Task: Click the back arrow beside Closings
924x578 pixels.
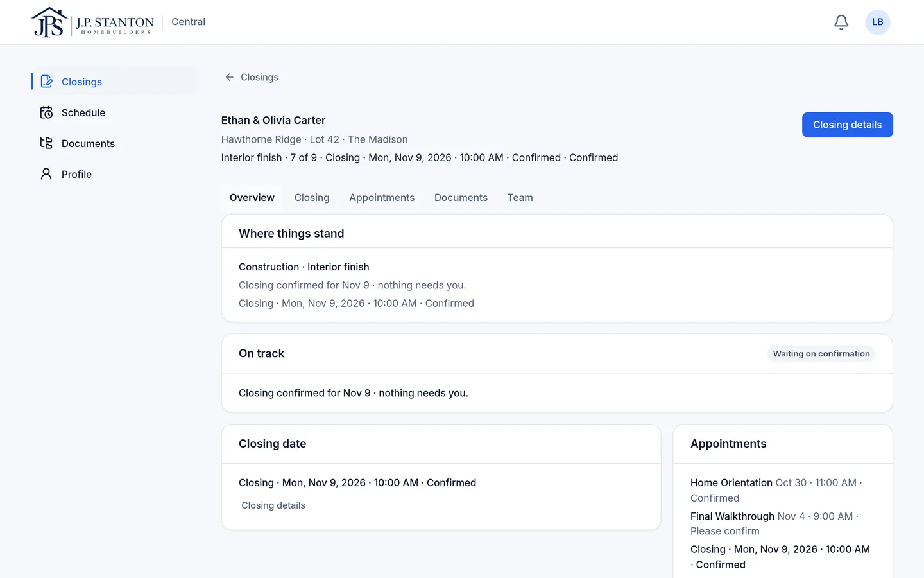Action: click(229, 77)
